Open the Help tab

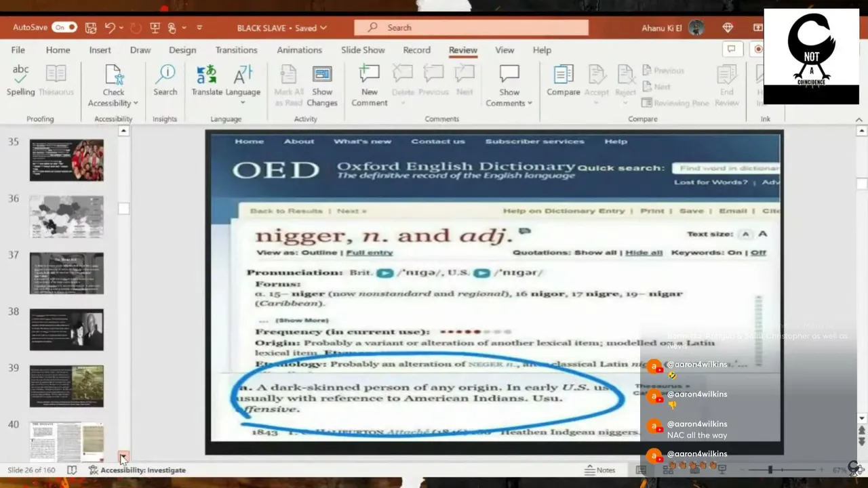coord(542,50)
